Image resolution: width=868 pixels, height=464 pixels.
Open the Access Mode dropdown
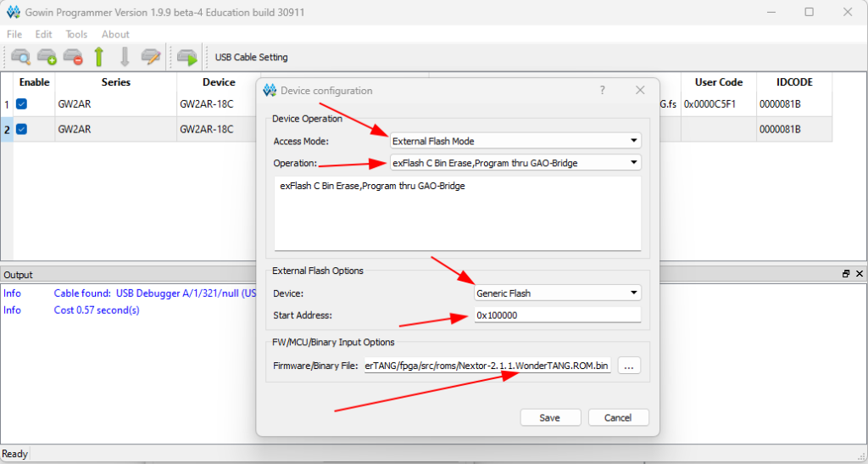pyautogui.click(x=515, y=141)
